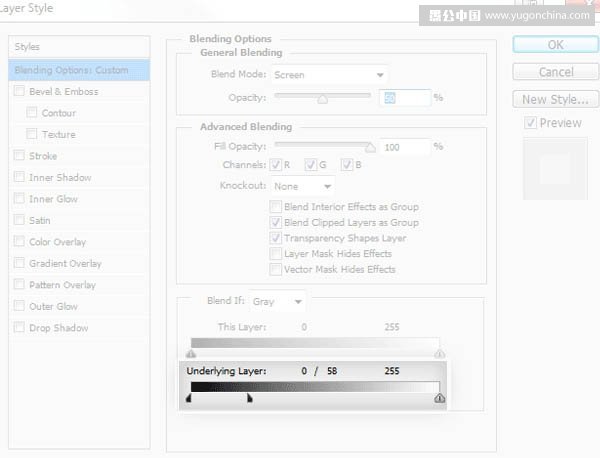Click the This Layer gradient bar
The width and height of the screenshot is (600, 458).
tap(315, 343)
